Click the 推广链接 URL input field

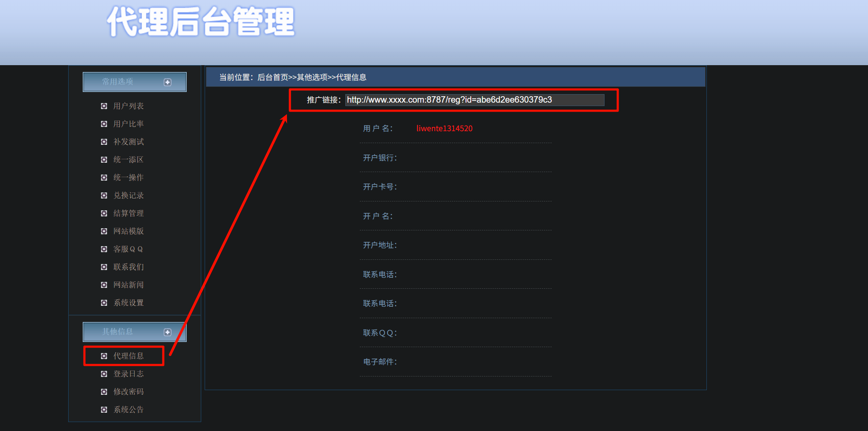tap(474, 100)
